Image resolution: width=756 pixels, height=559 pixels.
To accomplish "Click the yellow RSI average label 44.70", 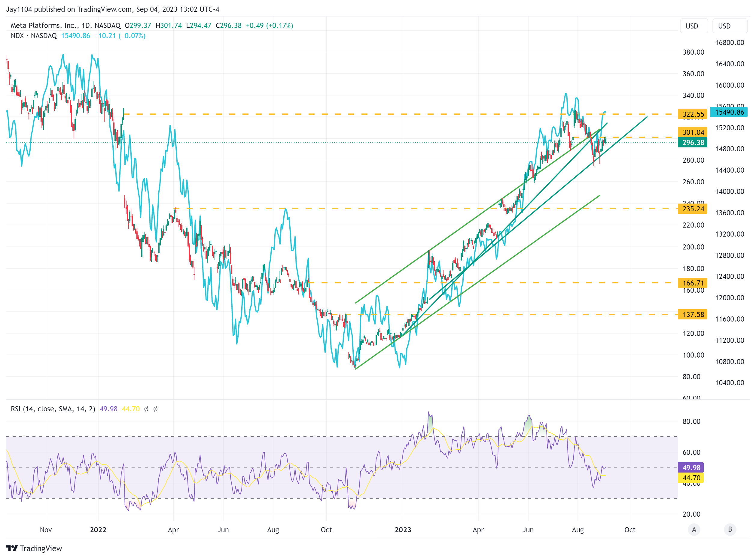I will 691,478.
